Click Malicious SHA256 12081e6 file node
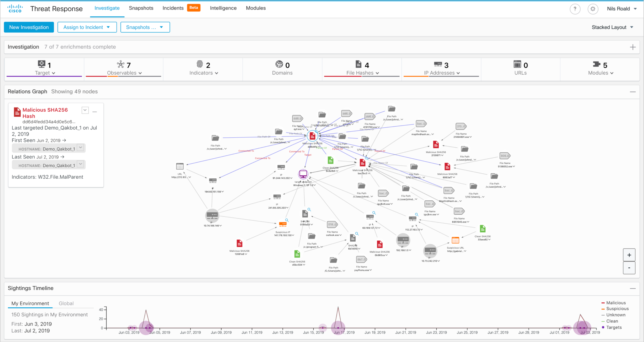 [239, 243]
